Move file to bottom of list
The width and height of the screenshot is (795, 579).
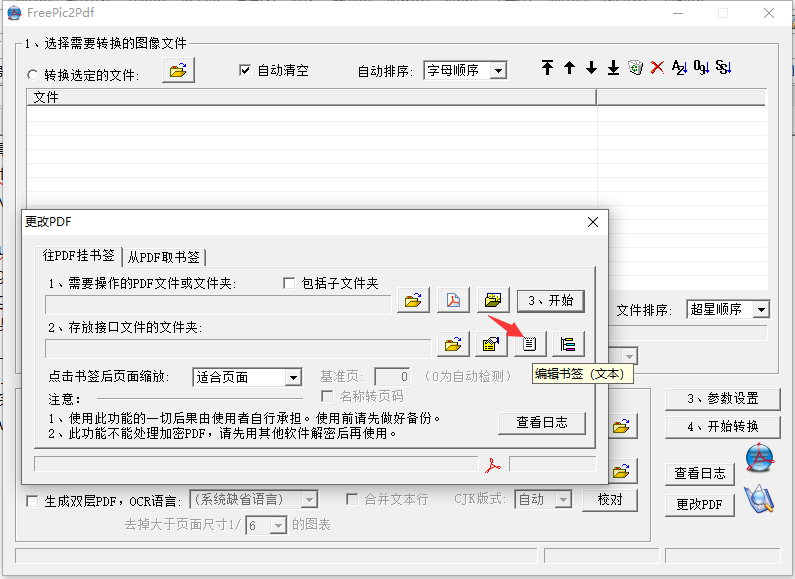click(613, 67)
